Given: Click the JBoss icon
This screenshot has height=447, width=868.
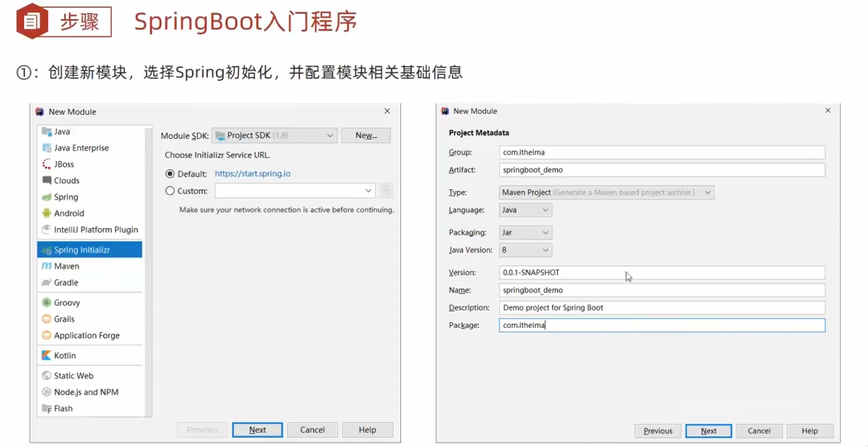Looking at the screenshot, I should 46,164.
